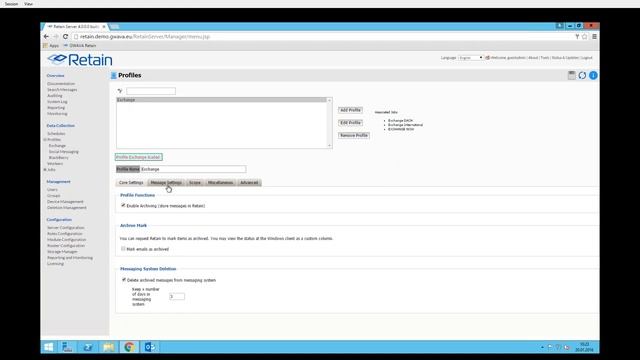Click the browser back arrow

pyautogui.click(x=46, y=36)
